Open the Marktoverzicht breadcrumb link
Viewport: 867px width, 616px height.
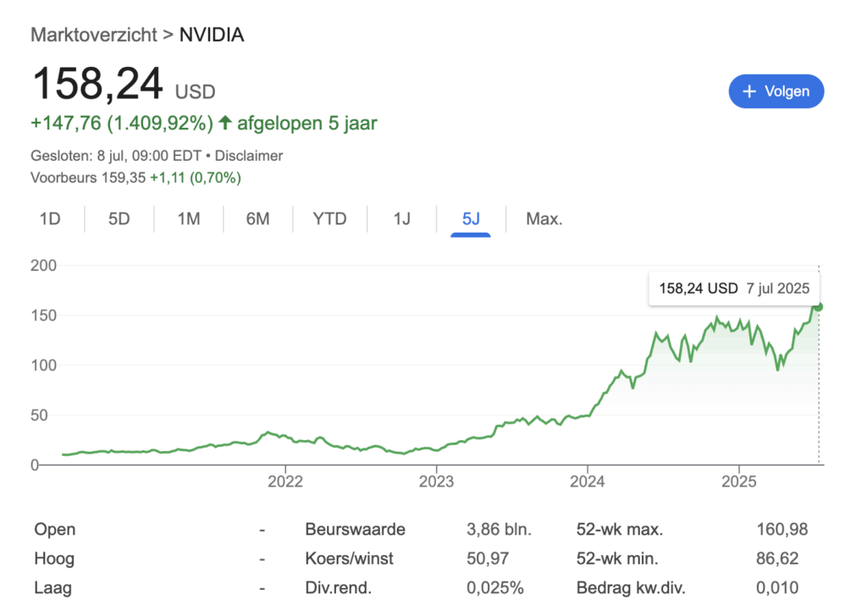(x=93, y=35)
